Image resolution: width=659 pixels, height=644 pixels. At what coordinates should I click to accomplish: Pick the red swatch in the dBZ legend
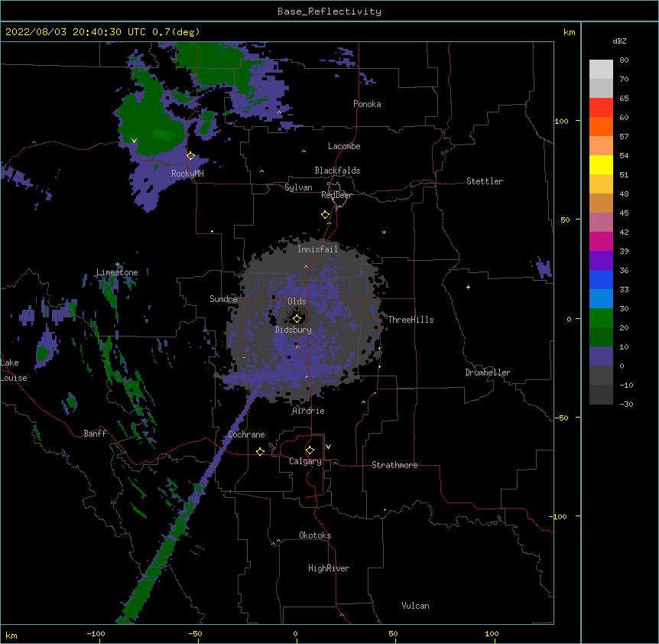[x=601, y=107]
